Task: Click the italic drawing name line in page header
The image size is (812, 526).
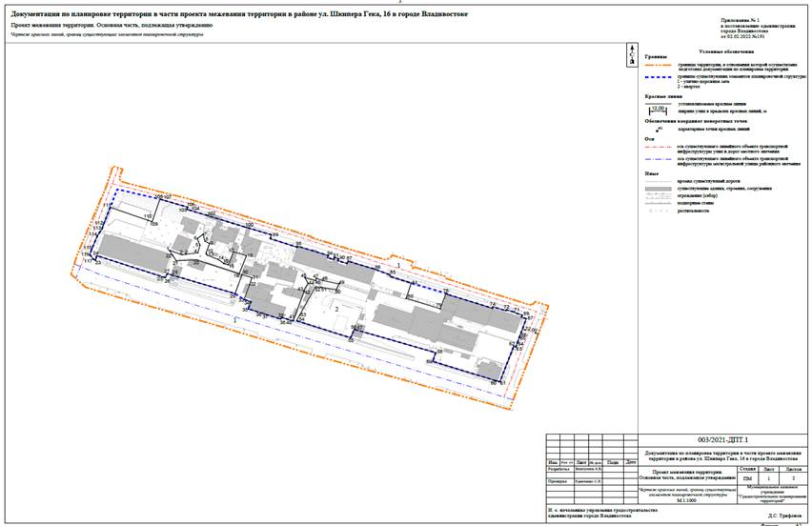Action: click(x=107, y=34)
